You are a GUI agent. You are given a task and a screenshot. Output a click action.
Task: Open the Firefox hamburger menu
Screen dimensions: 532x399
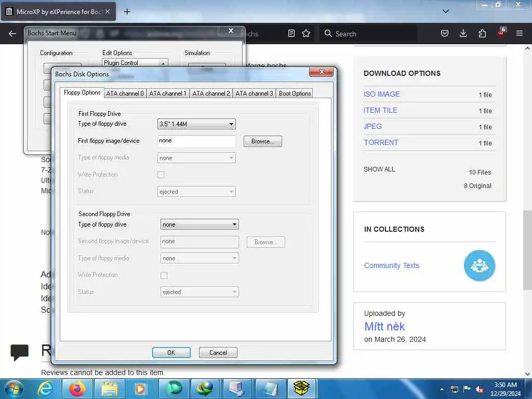[x=520, y=33]
